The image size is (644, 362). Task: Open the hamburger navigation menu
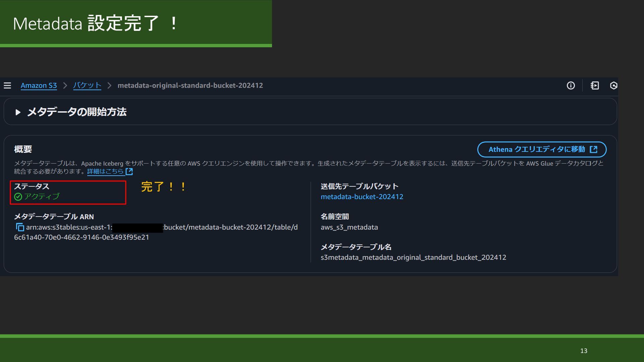pyautogui.click(x=7, y=85)
